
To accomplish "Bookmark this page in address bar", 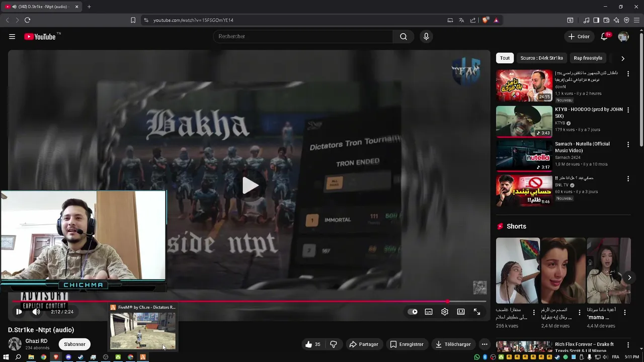I will 133,20.
